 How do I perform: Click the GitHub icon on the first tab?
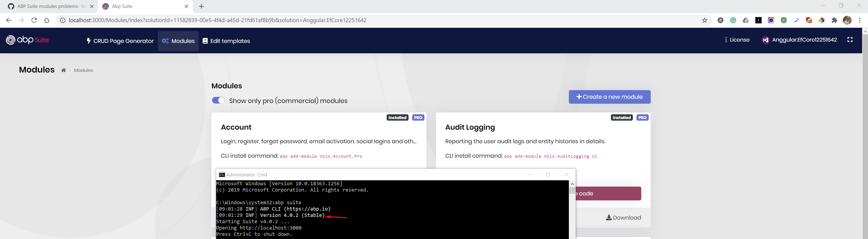tap(11, 6)
